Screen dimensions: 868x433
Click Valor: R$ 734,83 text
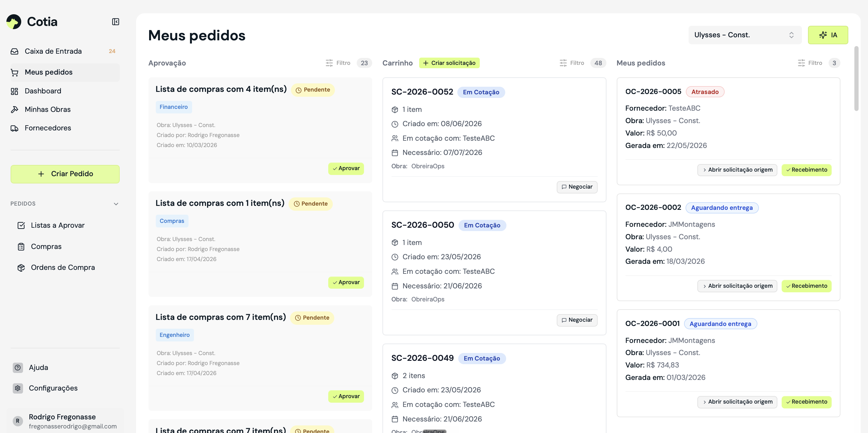(x=652, y=365)
